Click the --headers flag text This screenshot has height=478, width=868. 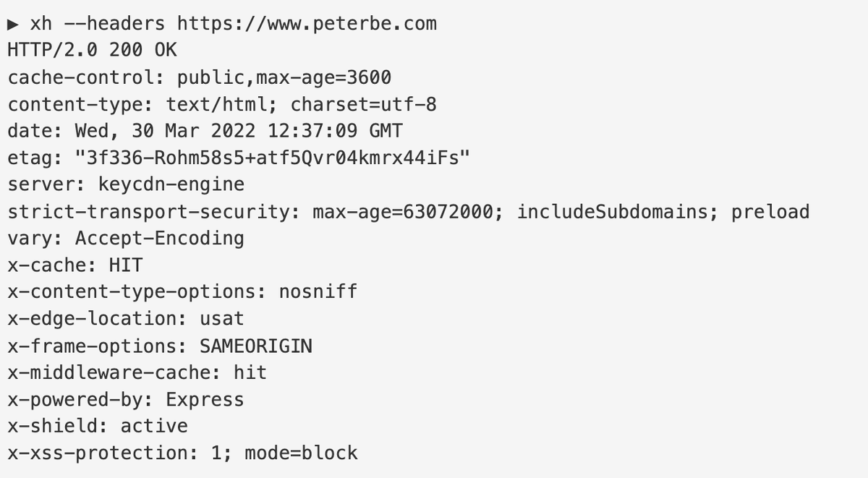(x=115, y=24)
